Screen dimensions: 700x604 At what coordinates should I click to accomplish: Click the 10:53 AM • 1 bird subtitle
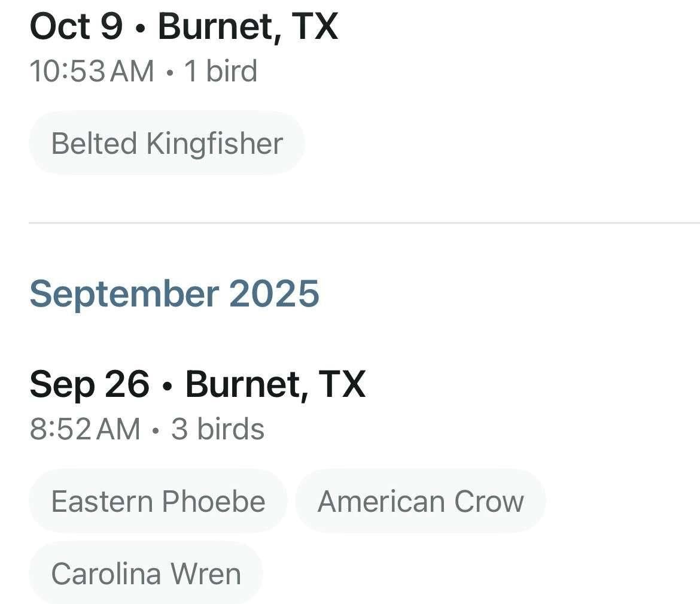(x=144, y=71)
